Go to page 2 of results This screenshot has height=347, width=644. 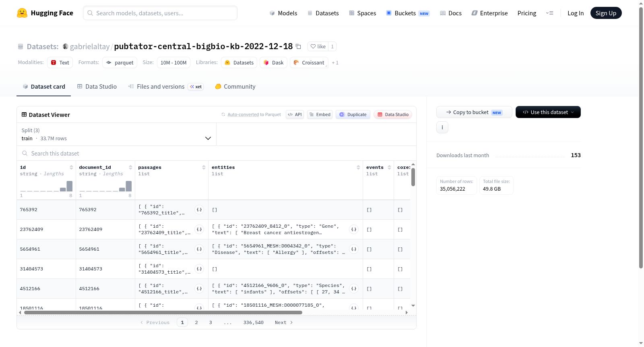(196, 322)
